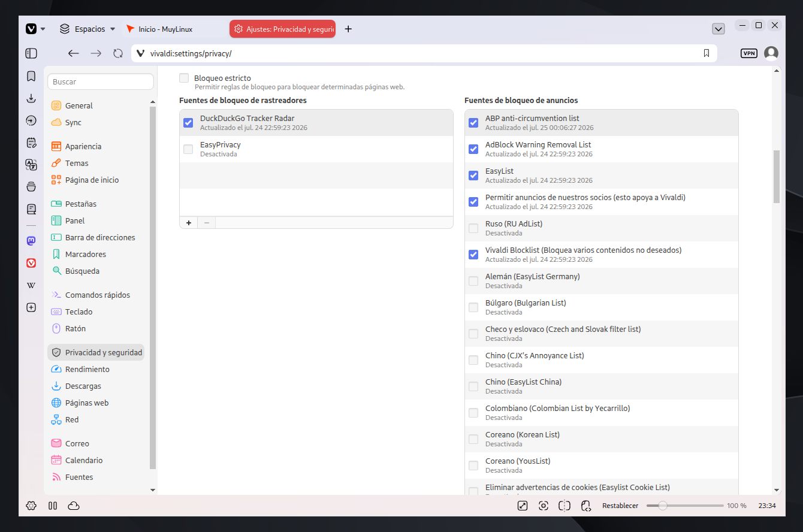The width and height of the screenshot is (803, 532).
Task: Add a new web panel
Action: pos(31,307)
